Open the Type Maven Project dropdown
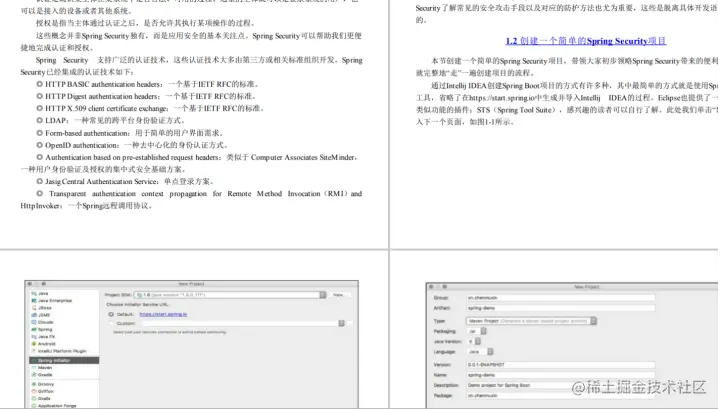 531,321
